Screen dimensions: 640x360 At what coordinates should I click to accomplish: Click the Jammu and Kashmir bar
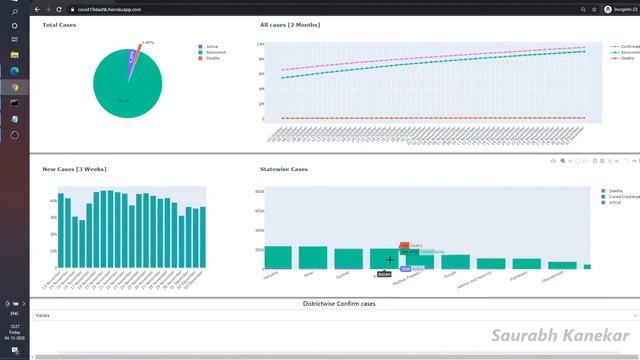point(491,264)
